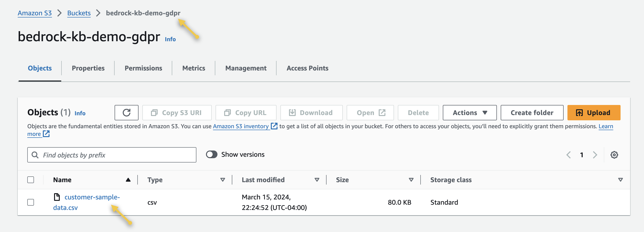This screenshot has height=232, width=644.
Task: Click the Download button
Action: (x=311, y=113)
